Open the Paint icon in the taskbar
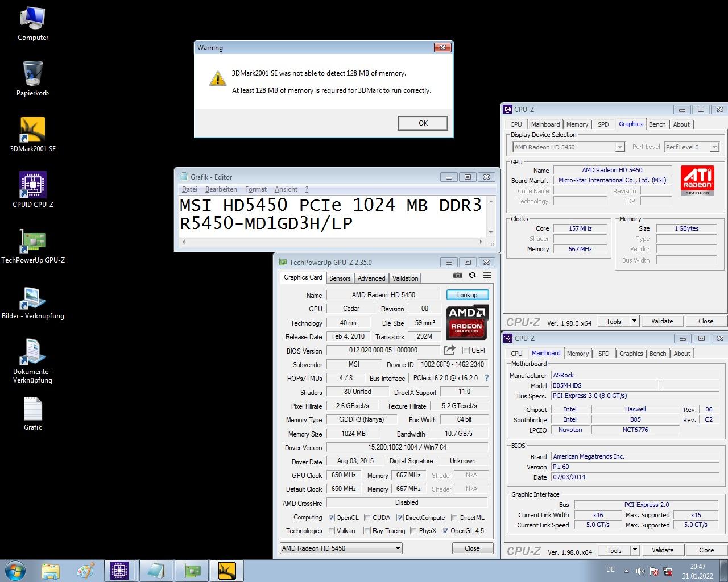This screenshot has height=582, width=728. click(85, 571)
